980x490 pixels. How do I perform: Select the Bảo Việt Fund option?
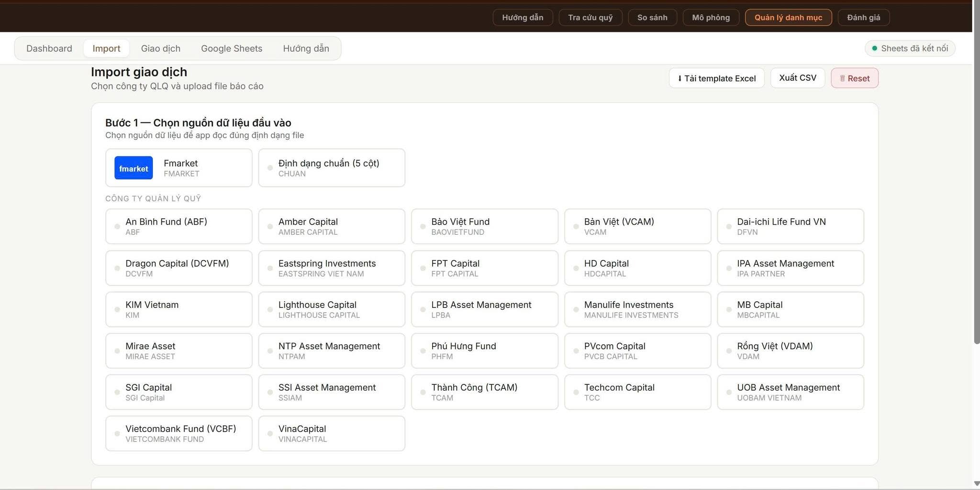coord(485,227)
